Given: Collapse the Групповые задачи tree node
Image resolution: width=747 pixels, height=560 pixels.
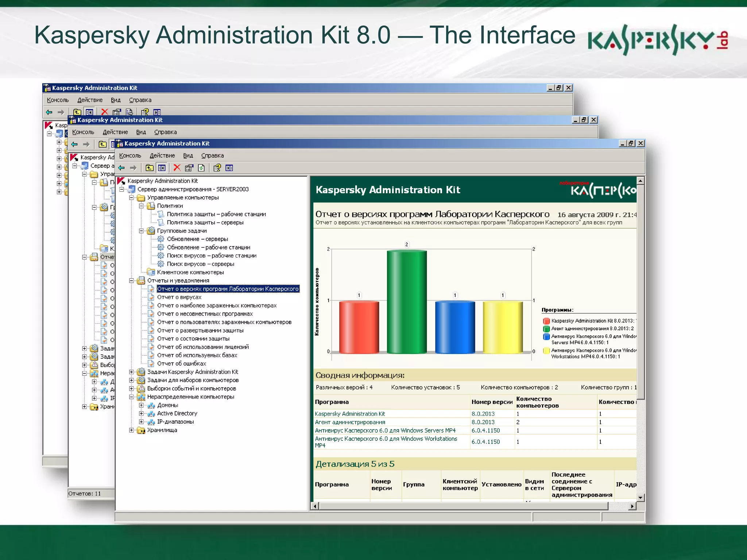Looking at the screenshot, I should click(142, 231).
